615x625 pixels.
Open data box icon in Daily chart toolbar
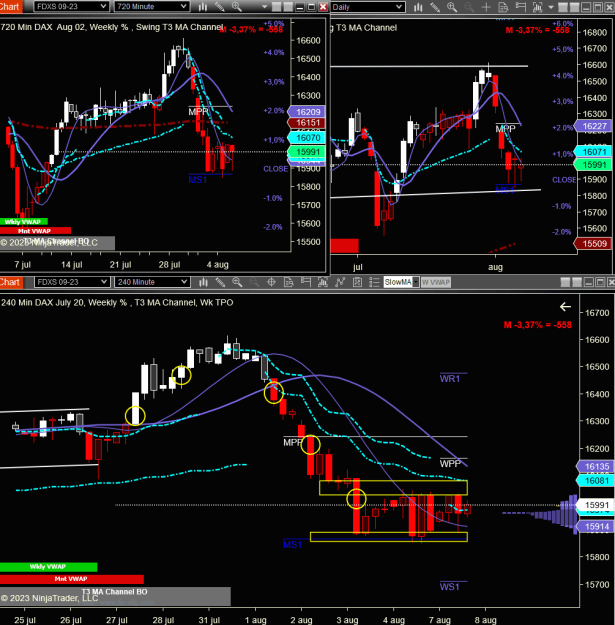point(503,7)
